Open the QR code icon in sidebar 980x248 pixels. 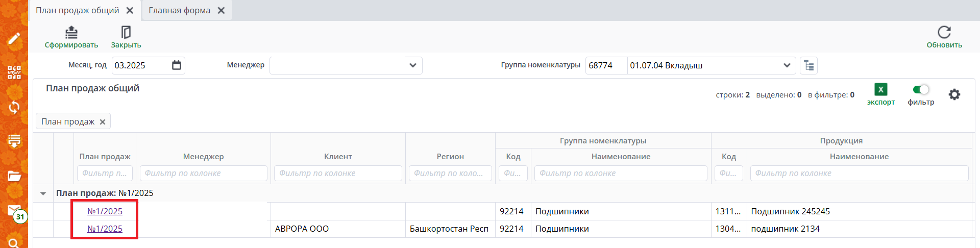tap(14, 72)
